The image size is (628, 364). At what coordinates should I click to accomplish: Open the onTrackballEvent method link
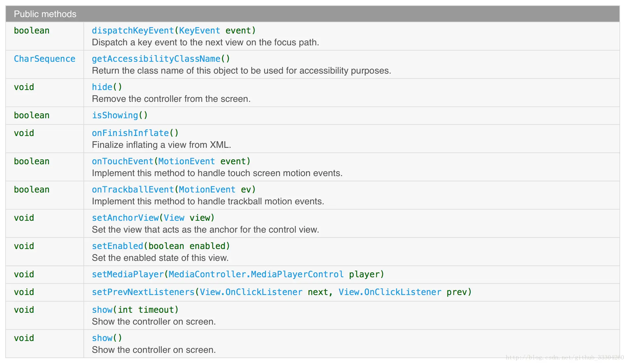pos(133,190)
